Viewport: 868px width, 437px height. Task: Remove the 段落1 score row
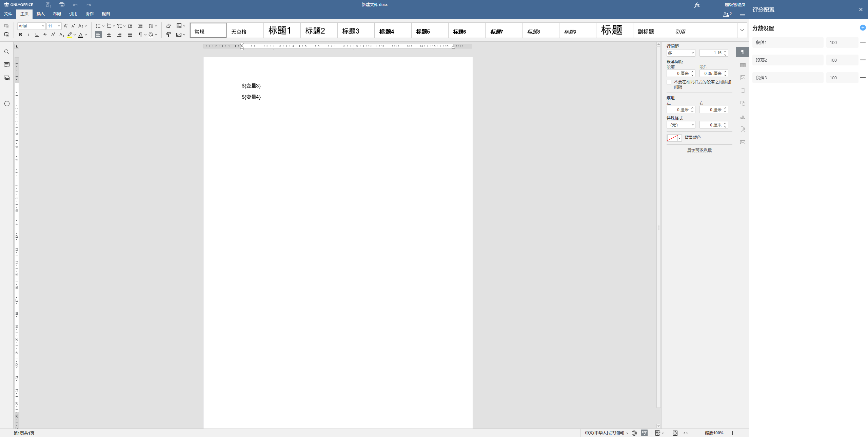pyautogui.click(x=863, y=42)
